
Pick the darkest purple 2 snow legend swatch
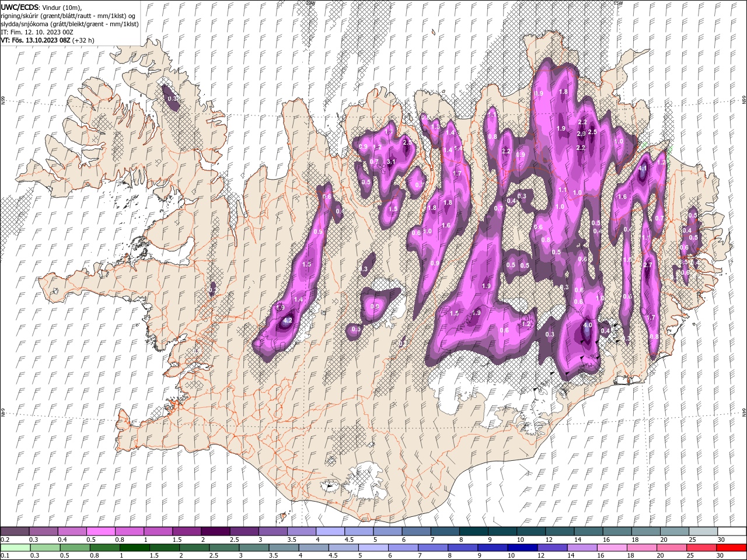click(215, 531)
